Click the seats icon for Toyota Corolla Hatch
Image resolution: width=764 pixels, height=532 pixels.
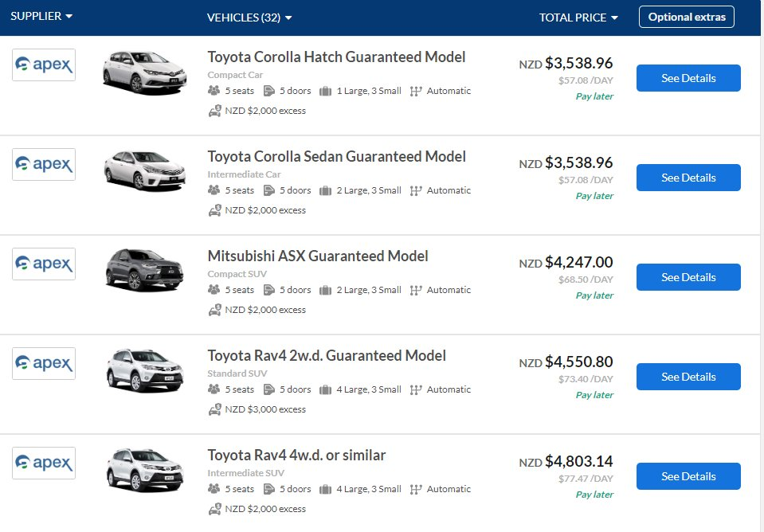coord(214,91)
